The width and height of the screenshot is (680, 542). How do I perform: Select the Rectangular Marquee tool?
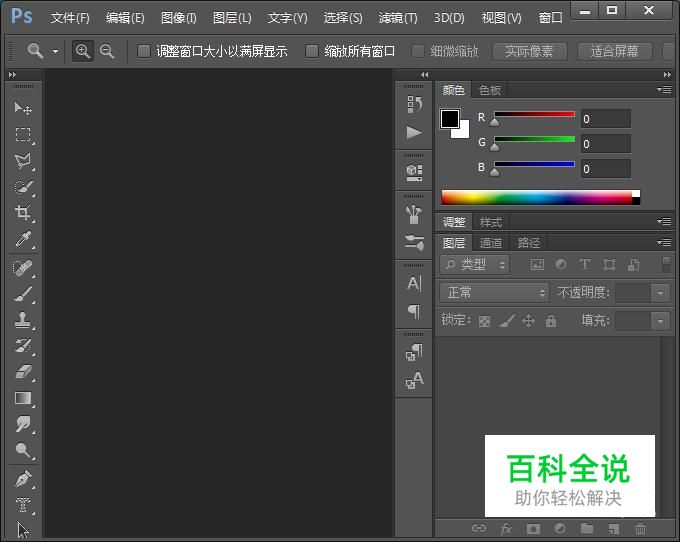[x=22, y=134]
